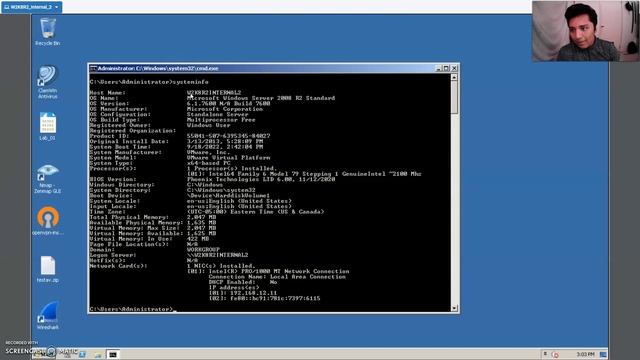
Task: Click the 'Intel(R) PRO/1000 MT Network Connection' line
Action: tap(268, 271)
